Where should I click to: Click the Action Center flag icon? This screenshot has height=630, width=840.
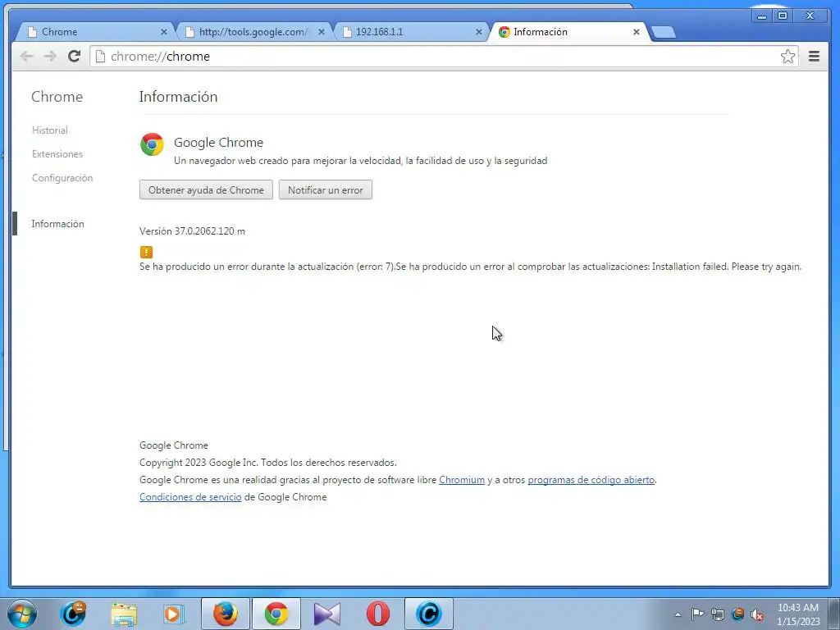point(697,614)
